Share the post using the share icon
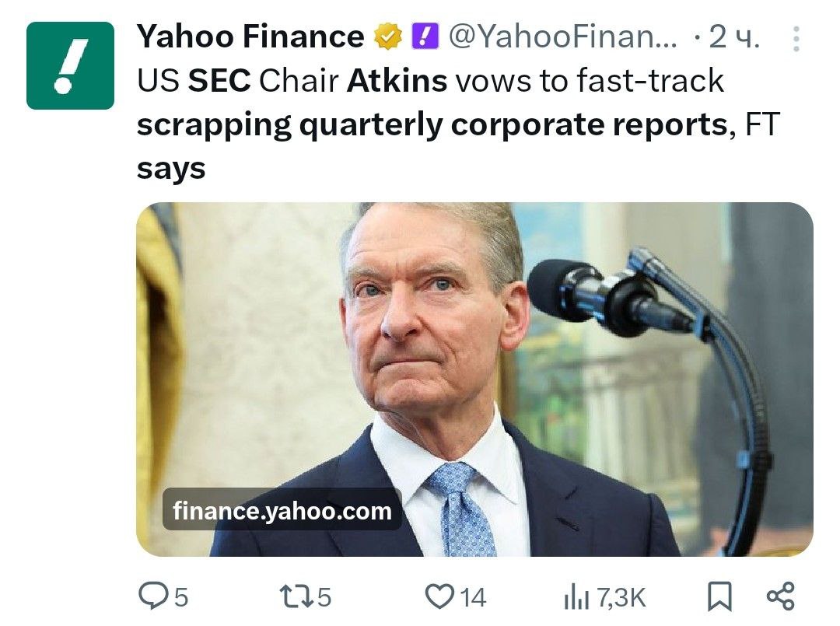Screen dimensions: 840x626 (x=781, y=596)
